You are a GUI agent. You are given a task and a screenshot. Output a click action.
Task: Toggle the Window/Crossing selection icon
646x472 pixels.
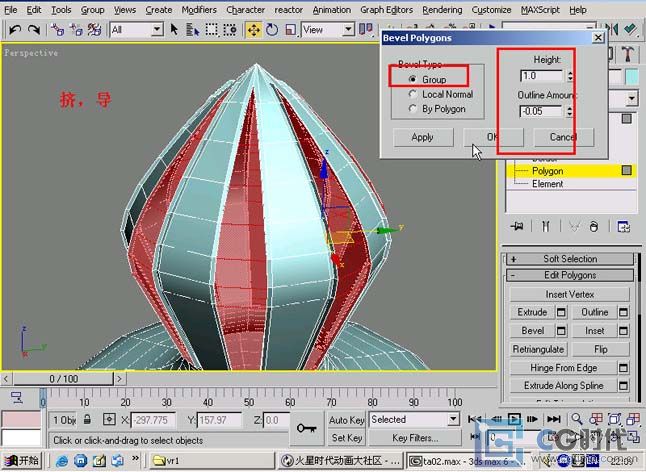coord(230,30)
